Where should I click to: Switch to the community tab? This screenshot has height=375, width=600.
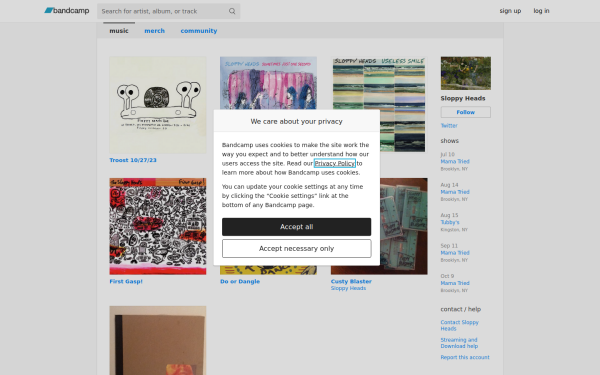[199, 31]
